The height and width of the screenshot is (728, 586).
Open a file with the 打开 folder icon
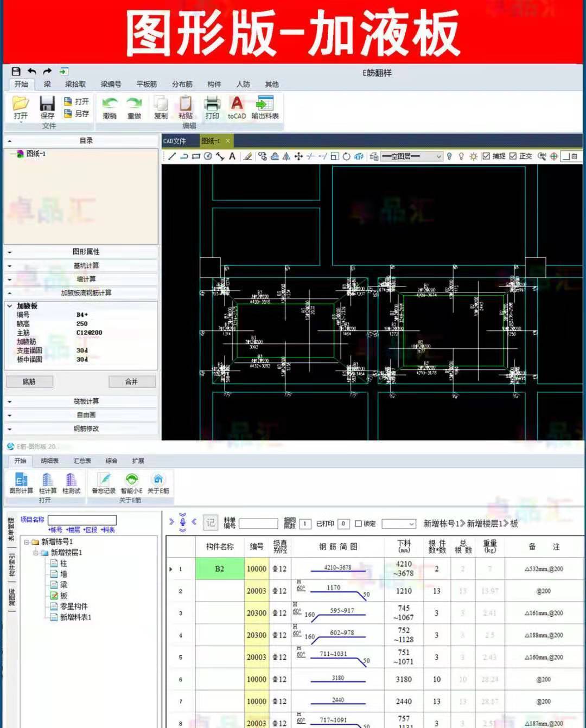click(21, 107)
